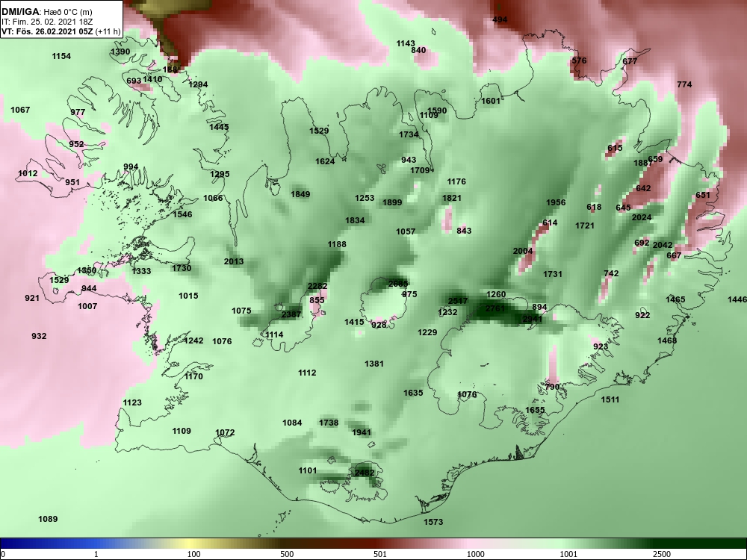This screenshot has height=560, width=747.
Task: Click the '2500' label on the color scale
Action: (x=662, y=554)
